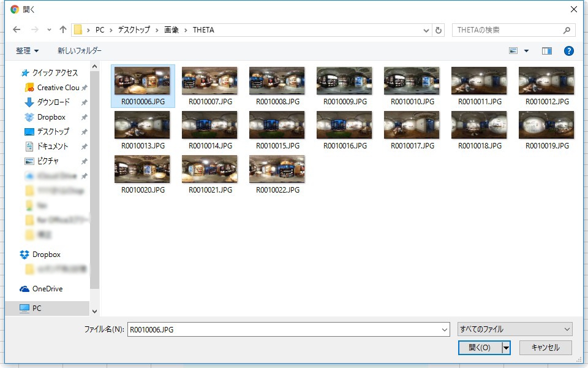
Task: Click 新しいフォルダー to create a folder
Action: (80, 51)
